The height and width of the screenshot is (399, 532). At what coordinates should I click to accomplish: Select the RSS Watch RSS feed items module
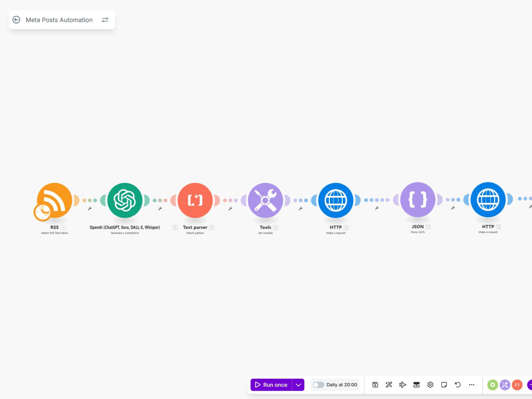click(x=54, y=200)
